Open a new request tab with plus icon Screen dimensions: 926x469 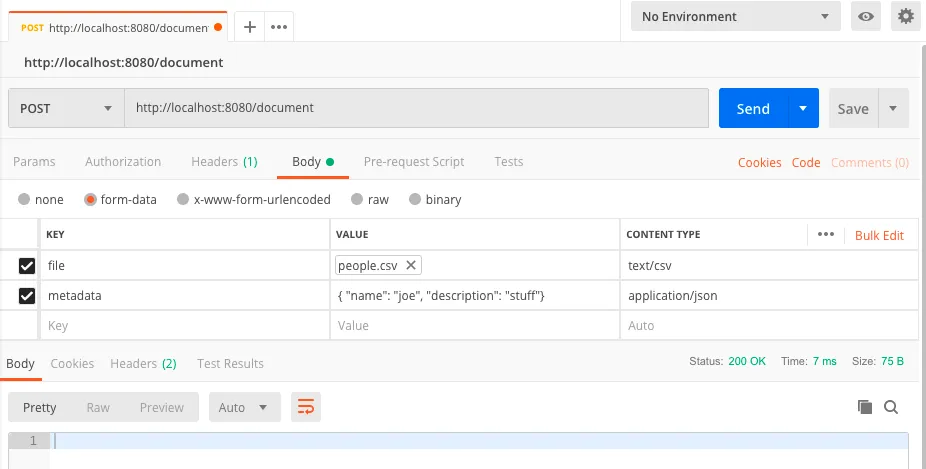pos(249,27)
